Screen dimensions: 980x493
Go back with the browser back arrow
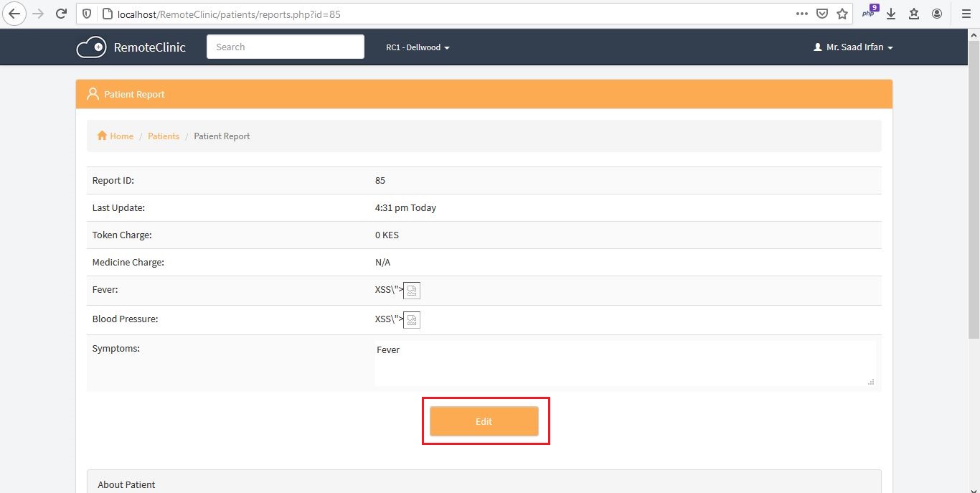tap(14, 14)
